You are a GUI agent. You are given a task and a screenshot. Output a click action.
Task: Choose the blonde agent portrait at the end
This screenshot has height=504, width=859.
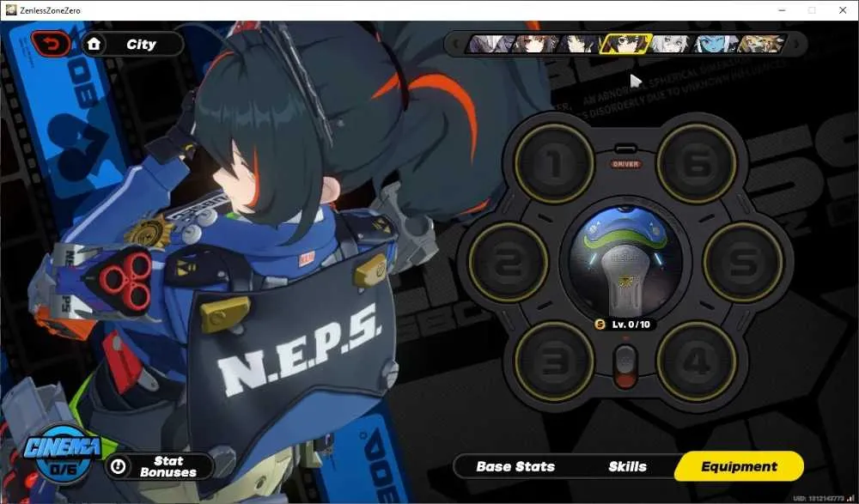click(761, 44)
